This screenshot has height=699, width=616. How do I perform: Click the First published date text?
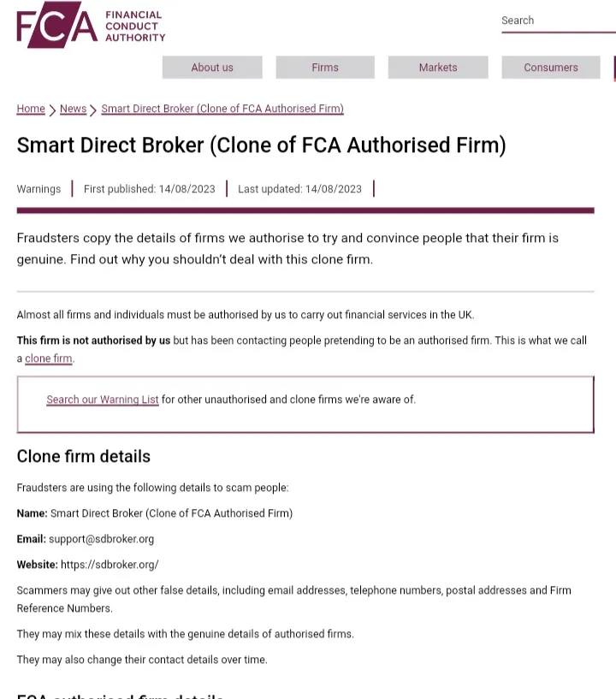pyautogui.click(x=150, y=189)
